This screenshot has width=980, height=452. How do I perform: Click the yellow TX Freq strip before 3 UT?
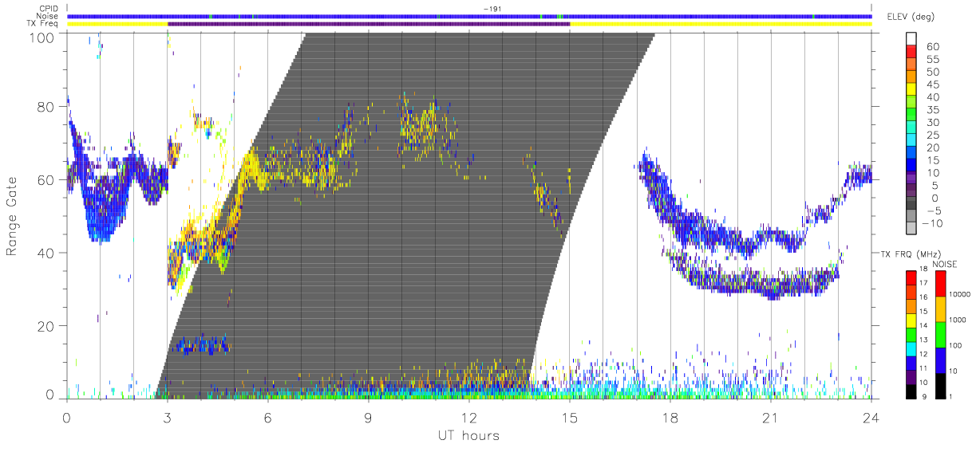pyautogui.click(x=117, y=24)
